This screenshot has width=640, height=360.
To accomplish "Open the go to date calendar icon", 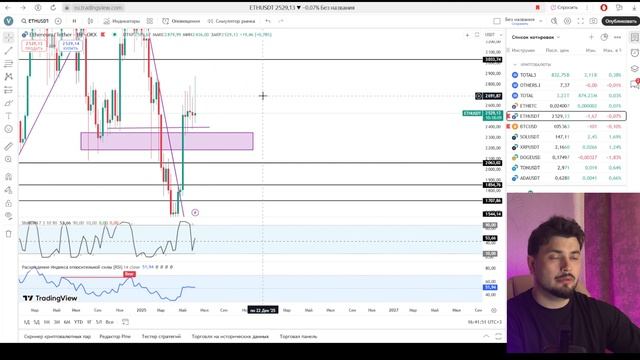I will coord(125,322).
